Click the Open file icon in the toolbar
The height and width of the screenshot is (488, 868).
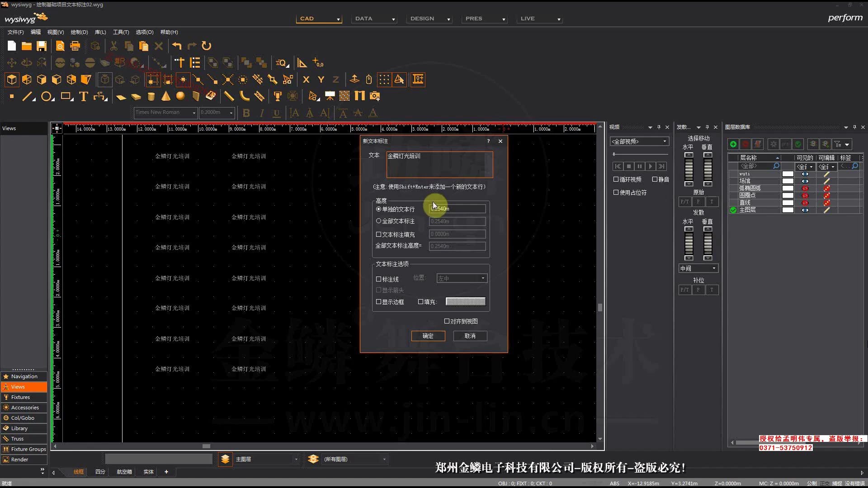click(x=26, y=46)
